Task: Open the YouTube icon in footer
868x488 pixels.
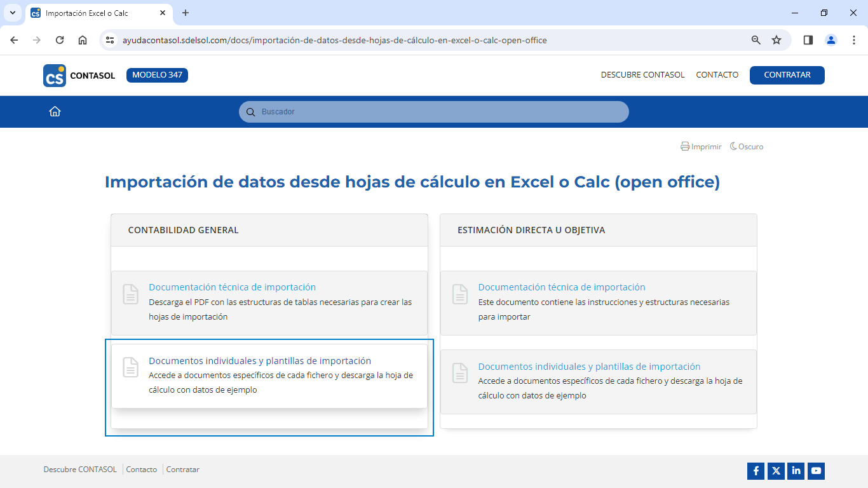Action: 817,471
